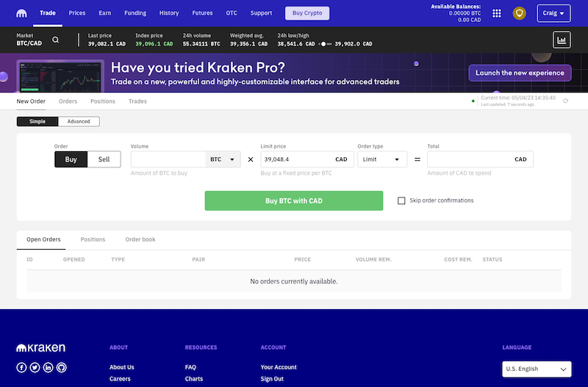Select the Buy order toggle
Viewport: 588px width, 387px height.
point(71,159)
